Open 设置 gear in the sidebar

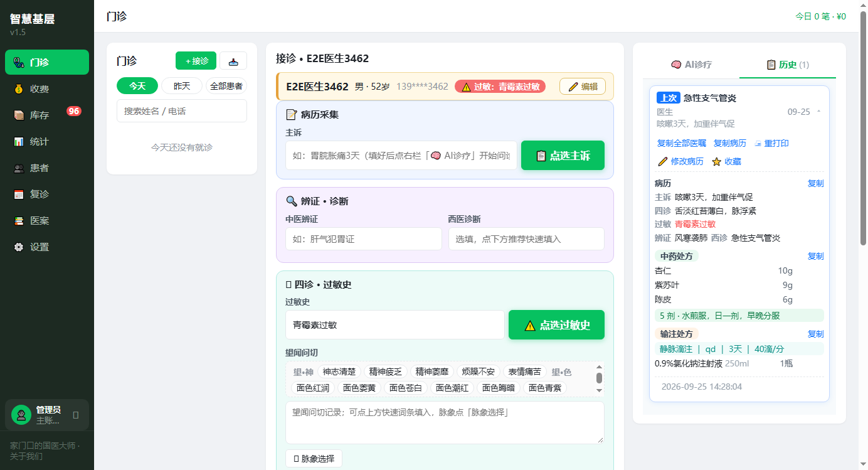(x=47, y=247)
